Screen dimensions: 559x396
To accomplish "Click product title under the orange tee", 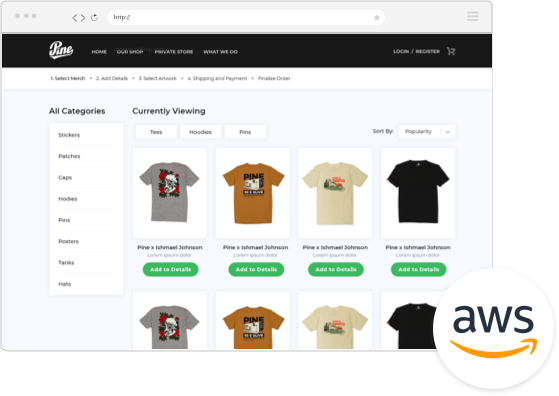I will [256, 247].
